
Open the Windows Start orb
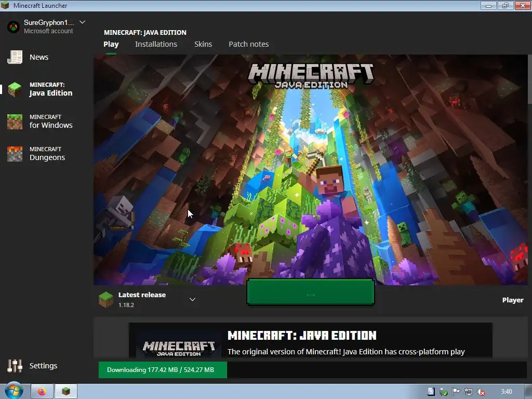point(14,391)
